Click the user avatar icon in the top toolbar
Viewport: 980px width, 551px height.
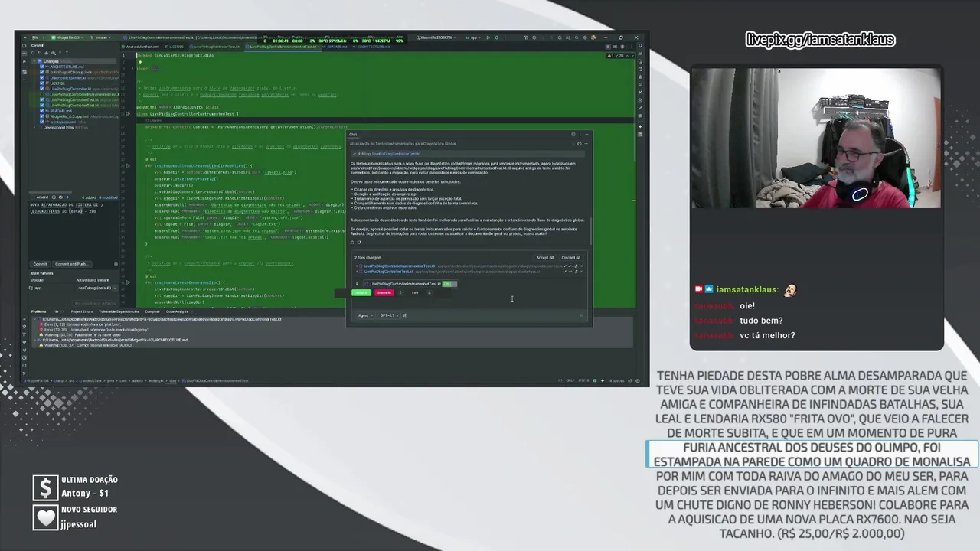(593, 37)
